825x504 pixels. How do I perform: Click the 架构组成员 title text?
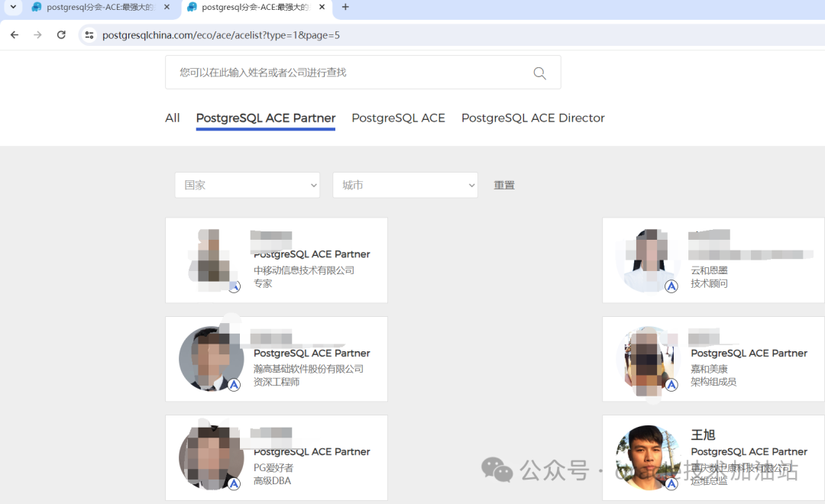pos(713,382)
